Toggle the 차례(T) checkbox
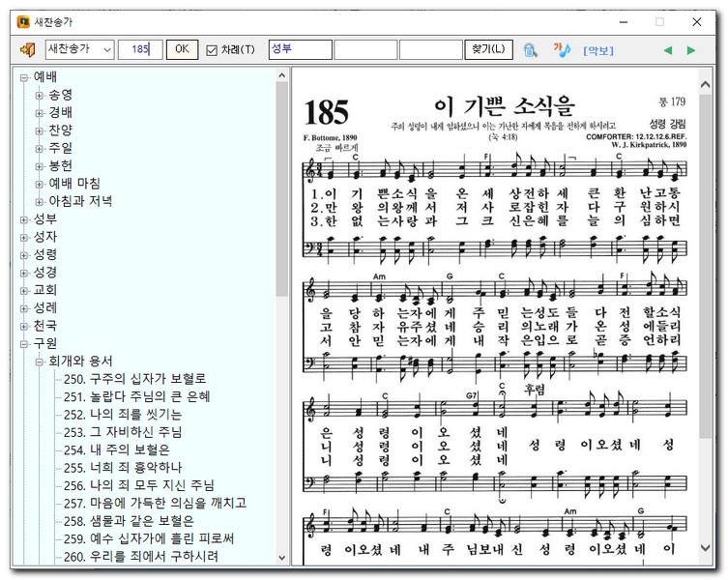Viewport: 728px width, 580px height. point(212,50)
